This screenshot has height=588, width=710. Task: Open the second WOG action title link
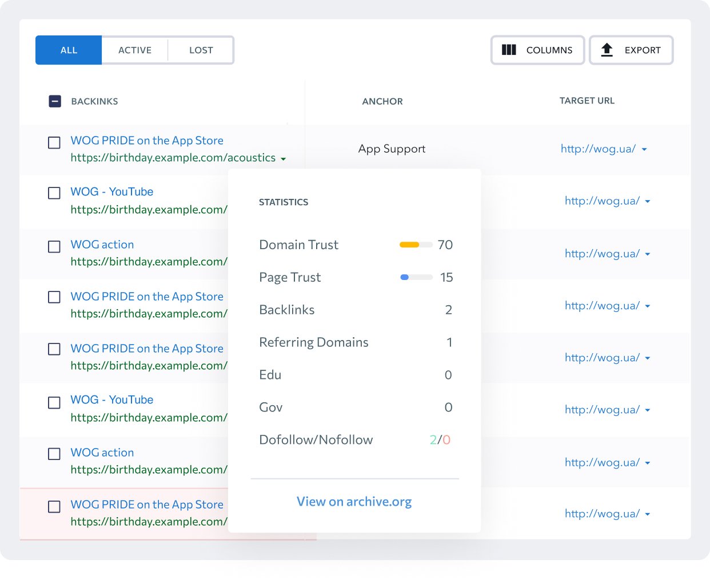(102, 453)
